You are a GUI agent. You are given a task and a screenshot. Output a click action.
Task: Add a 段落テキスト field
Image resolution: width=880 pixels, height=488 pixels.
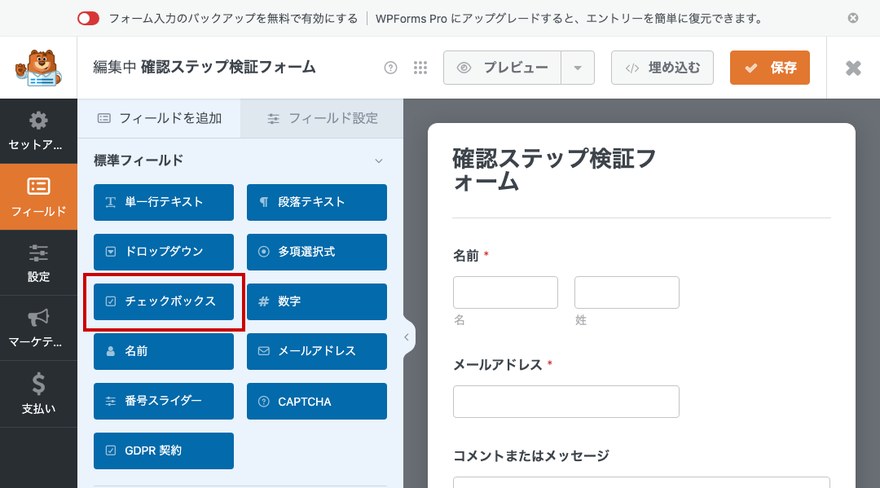click(317, 202)
